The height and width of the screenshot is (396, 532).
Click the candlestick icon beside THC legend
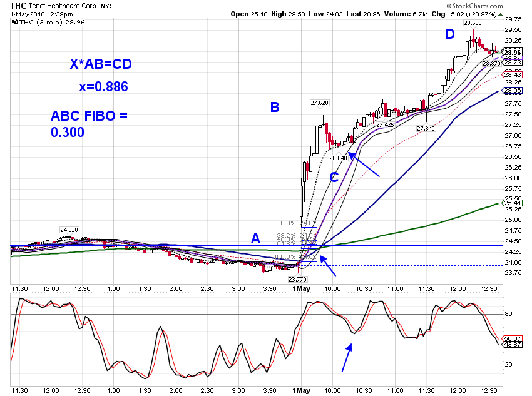click(14, 23)
